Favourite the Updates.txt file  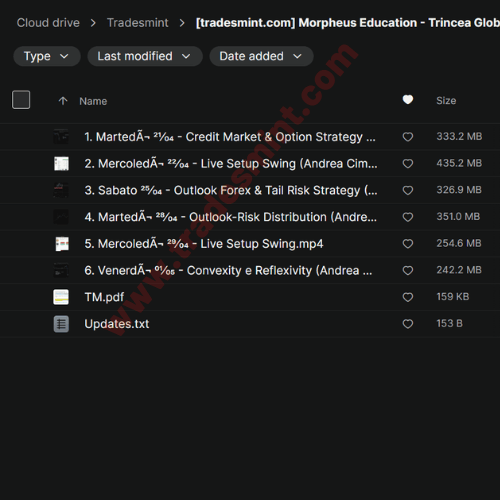point(408,324)
